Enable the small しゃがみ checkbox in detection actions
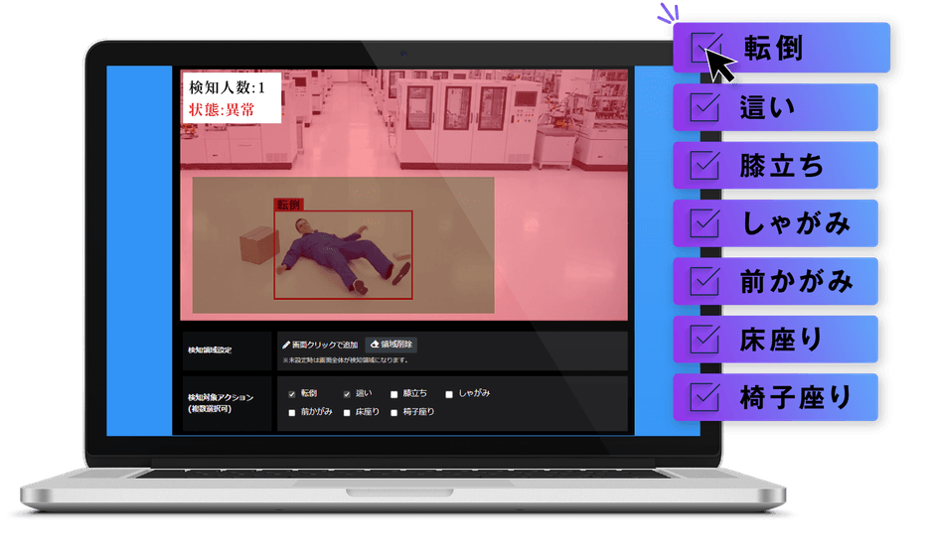Viewport: 934px width, 560px height. coord(449,394)
